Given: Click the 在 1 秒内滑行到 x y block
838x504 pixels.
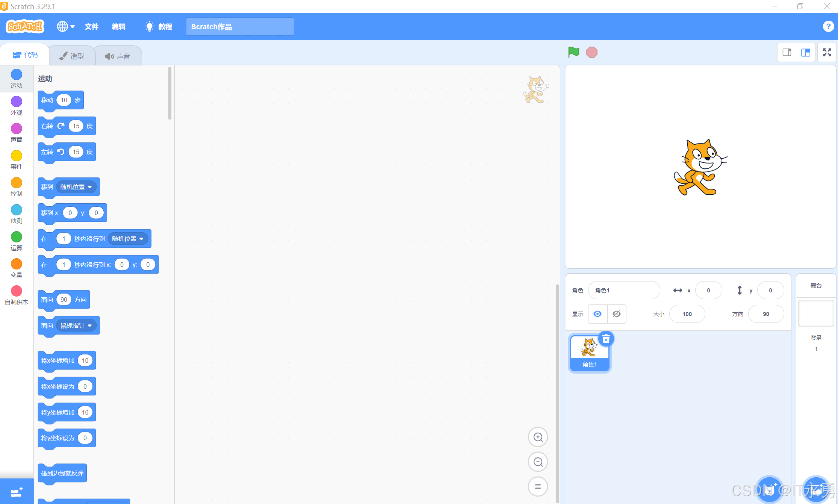Looking at the screenshot, I should pos(98,265).
